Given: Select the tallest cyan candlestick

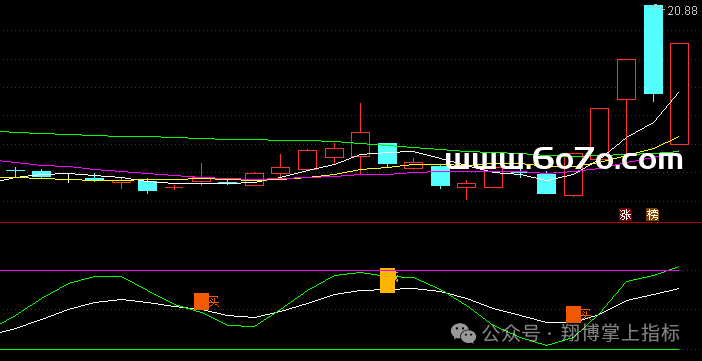Looking at the screenshot, I should (654, 49).
